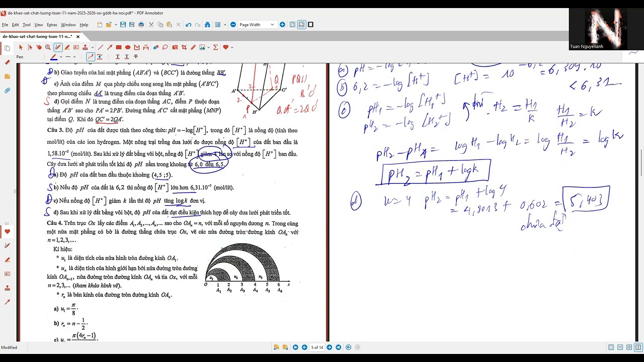Screen dimensions: 644x362
Task: Click the Crop tool
Action: tap(184, 47)
